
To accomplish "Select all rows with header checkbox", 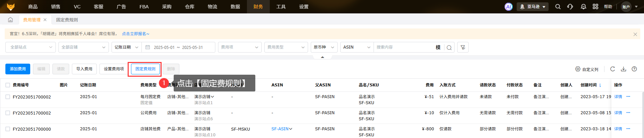I will click(8, 85).
